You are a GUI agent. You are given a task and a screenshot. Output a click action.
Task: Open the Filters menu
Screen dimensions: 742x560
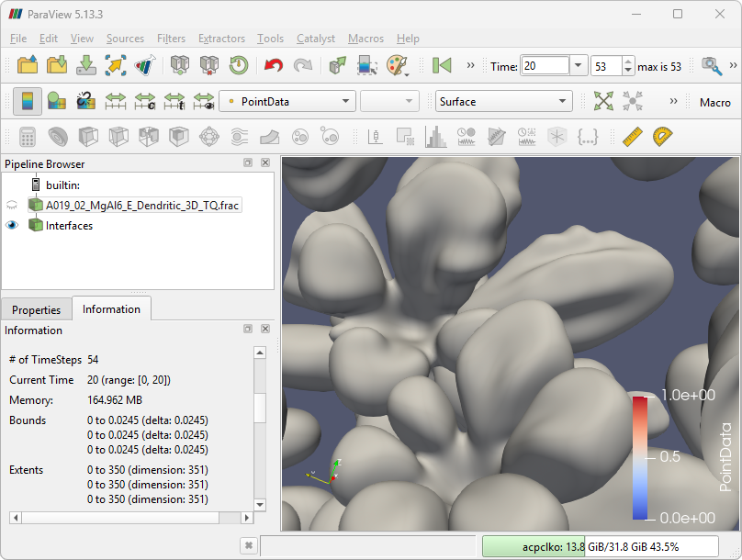pyautogui.click(x=171, y=39)
